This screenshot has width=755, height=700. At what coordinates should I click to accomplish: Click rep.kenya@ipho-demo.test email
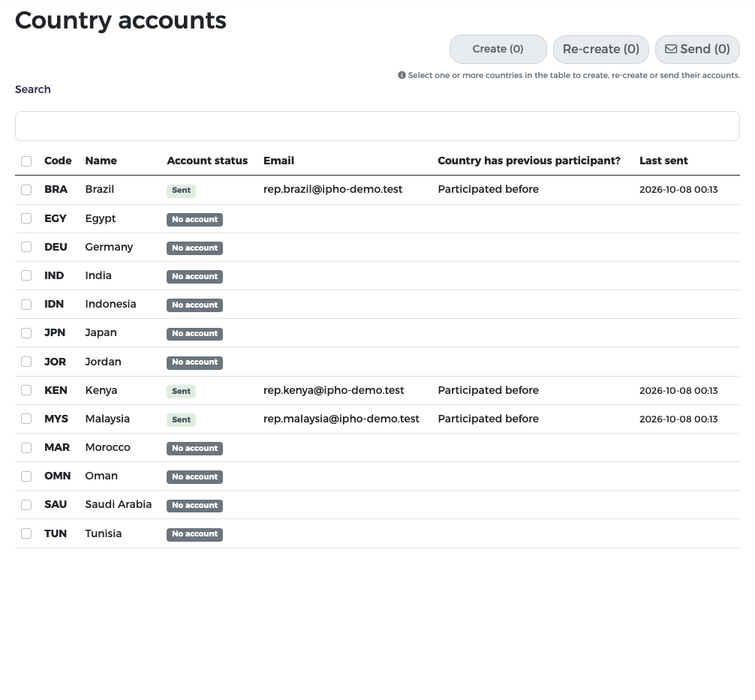[334, 390]
